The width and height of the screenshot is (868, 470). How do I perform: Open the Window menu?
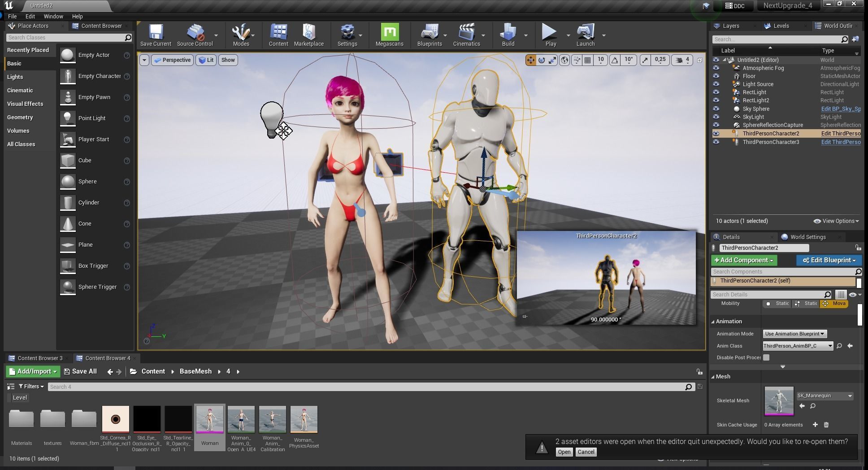(53, 16)
